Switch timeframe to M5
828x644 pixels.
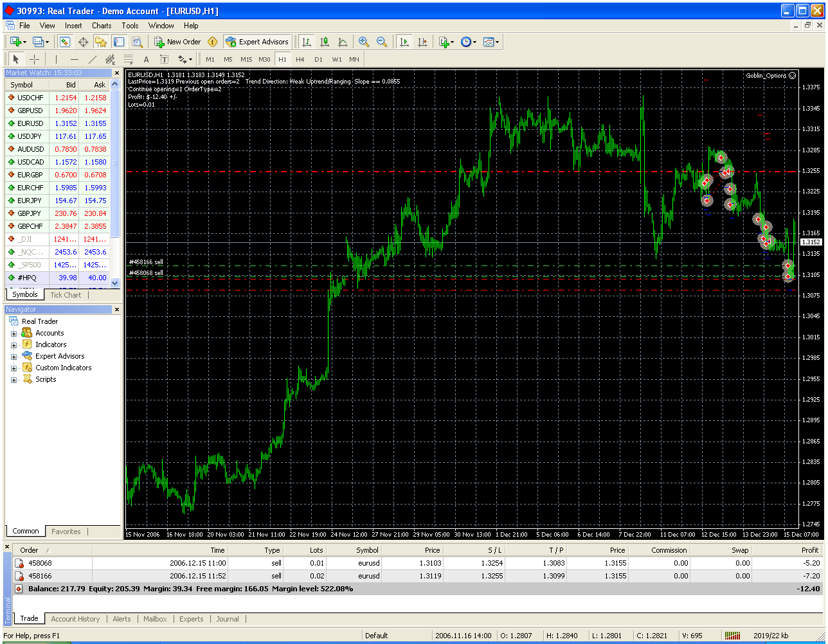(x=228, y=59)
